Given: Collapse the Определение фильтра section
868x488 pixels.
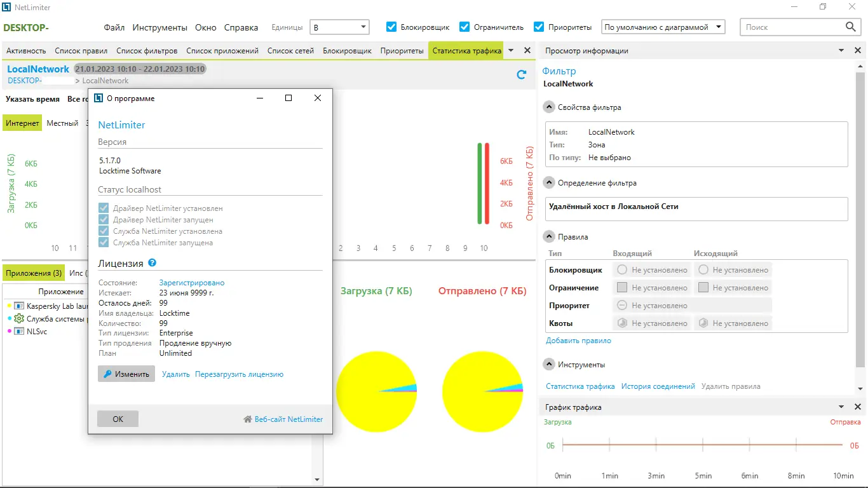Looking at the screenshot, I should [x=549, y=183].
